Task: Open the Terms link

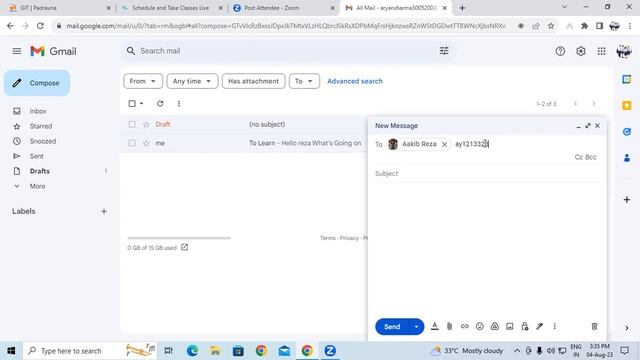Action: click(x=328, y=238)
